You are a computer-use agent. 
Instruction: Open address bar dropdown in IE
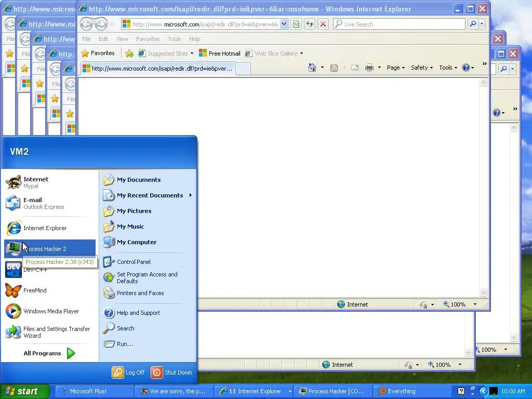click(284, 24)
